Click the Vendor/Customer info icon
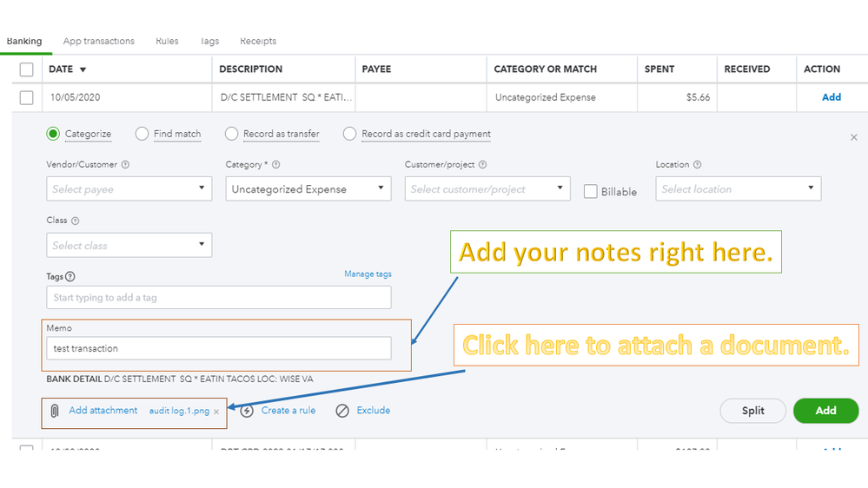 [126, 164]
